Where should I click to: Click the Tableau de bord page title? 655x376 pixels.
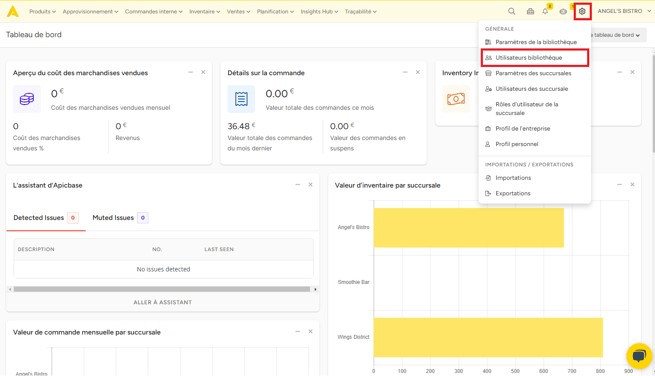coord(34,35)
